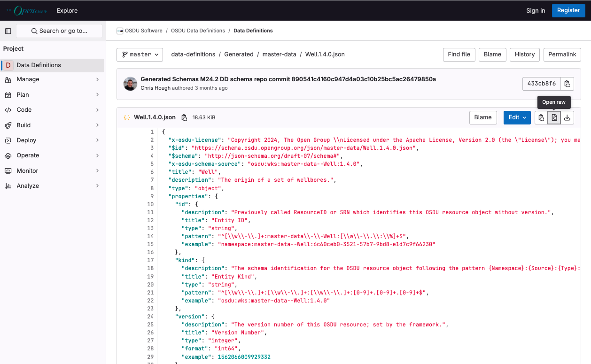Click the JSON file type icon
The height and width of the screenshot is (364, 591).
(127, 117)
